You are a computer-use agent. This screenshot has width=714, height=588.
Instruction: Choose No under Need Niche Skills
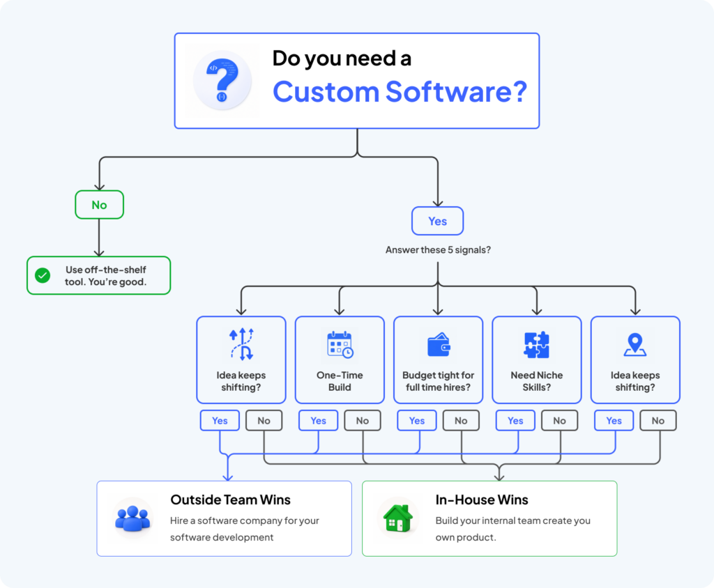[560, 421]
